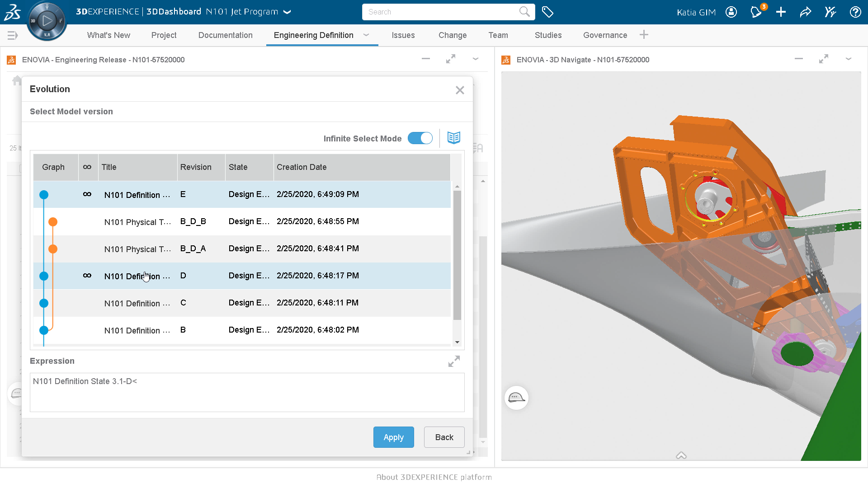Switch to the Issues tab

pyautogui.click(x=403, y=35)
